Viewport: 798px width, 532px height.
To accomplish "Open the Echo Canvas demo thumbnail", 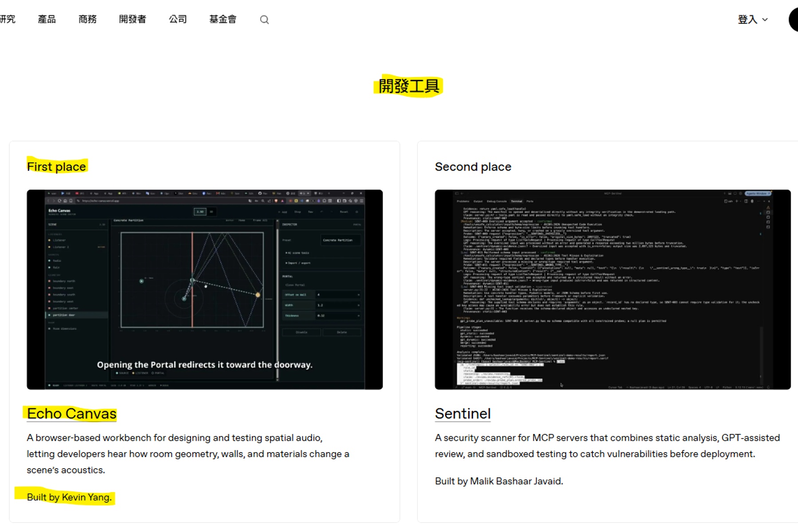I will [x=205, y=289].
